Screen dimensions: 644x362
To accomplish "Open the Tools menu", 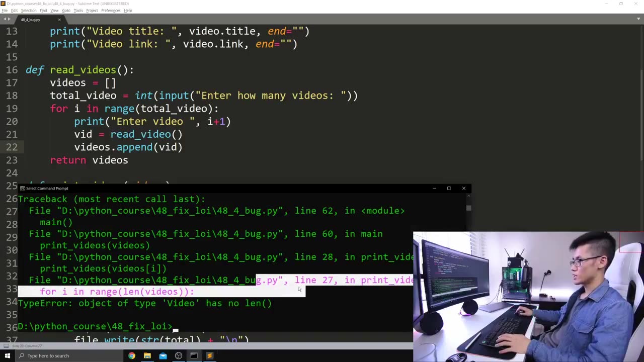I will (x=78, y=10).
